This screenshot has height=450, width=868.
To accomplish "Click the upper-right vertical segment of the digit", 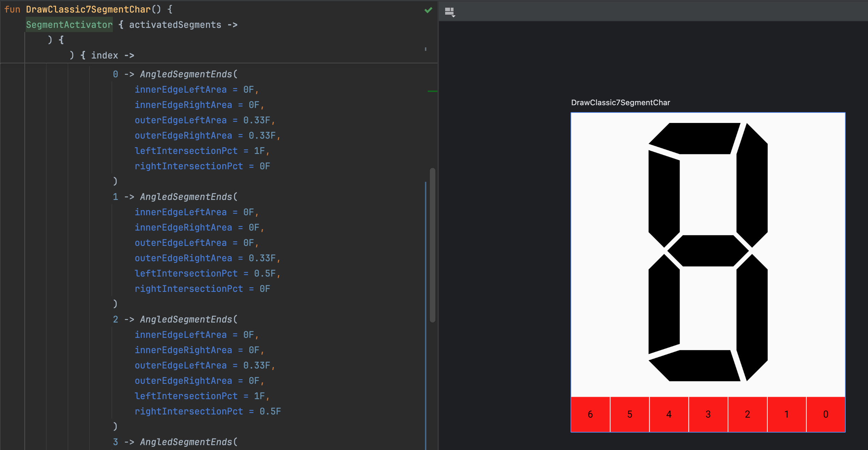I will (752, 185).
